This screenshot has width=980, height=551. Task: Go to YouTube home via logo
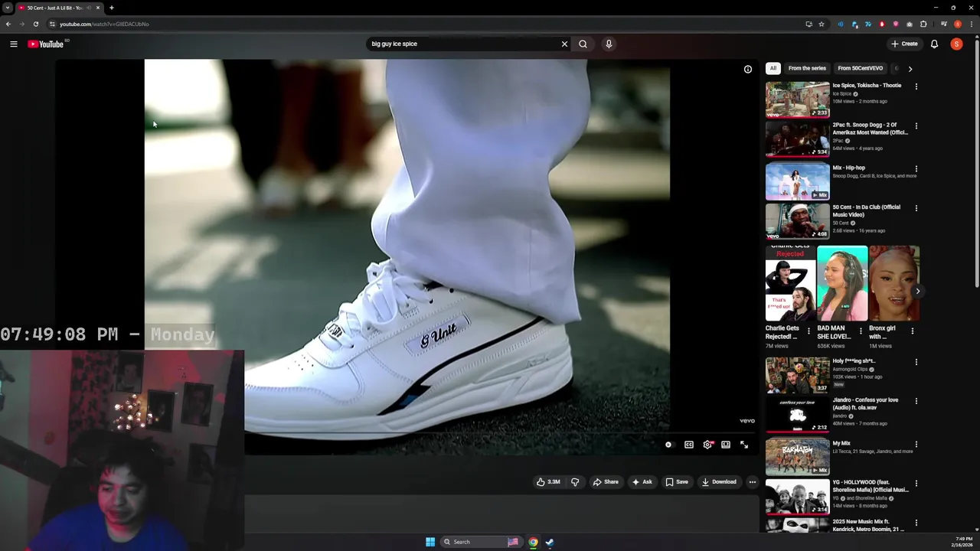(46, 44)
